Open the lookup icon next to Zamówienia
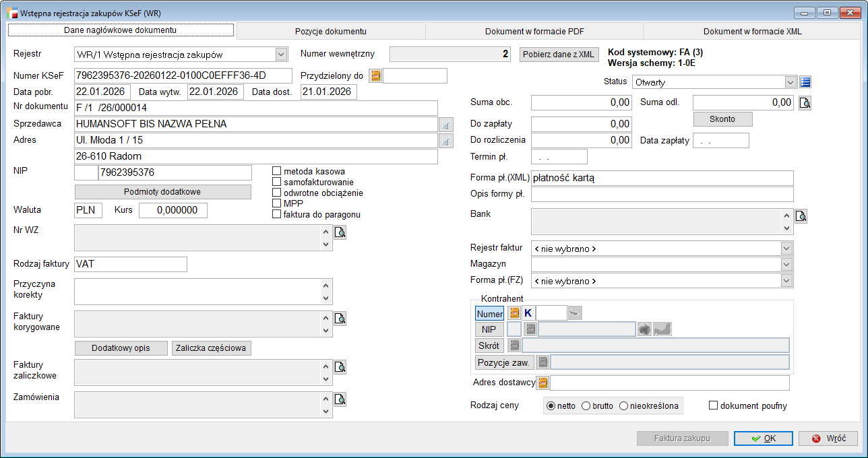The height and width of the screenshot is (458, 868). (x=340, y=400)
